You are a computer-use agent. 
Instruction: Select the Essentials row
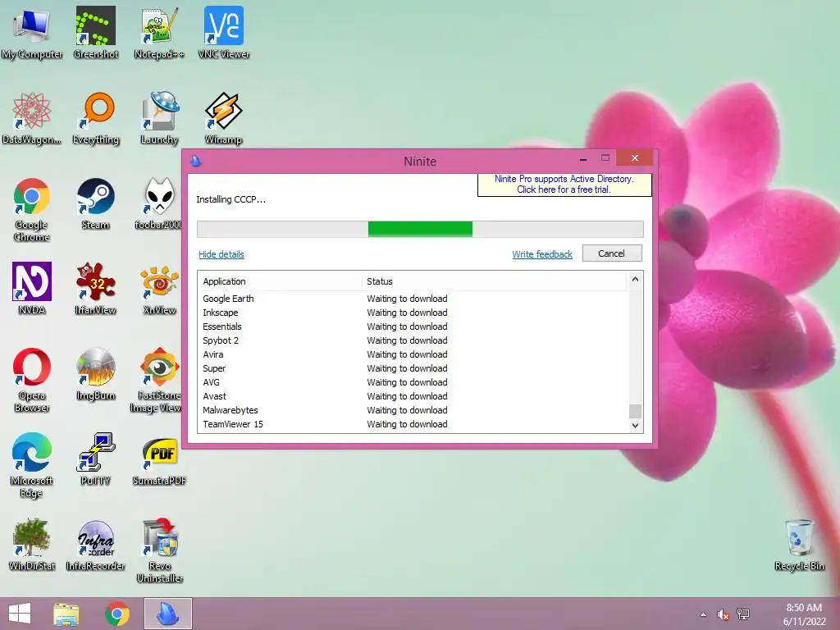point(413,326)
